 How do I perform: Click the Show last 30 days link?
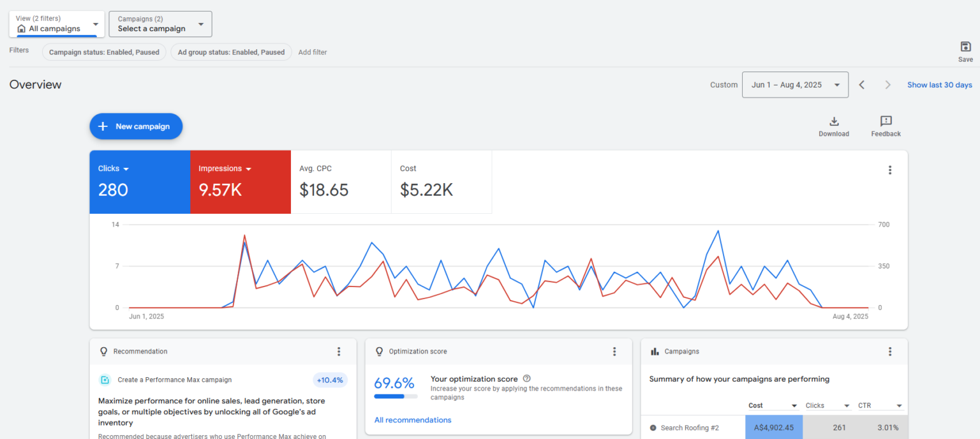click(939, 85)
